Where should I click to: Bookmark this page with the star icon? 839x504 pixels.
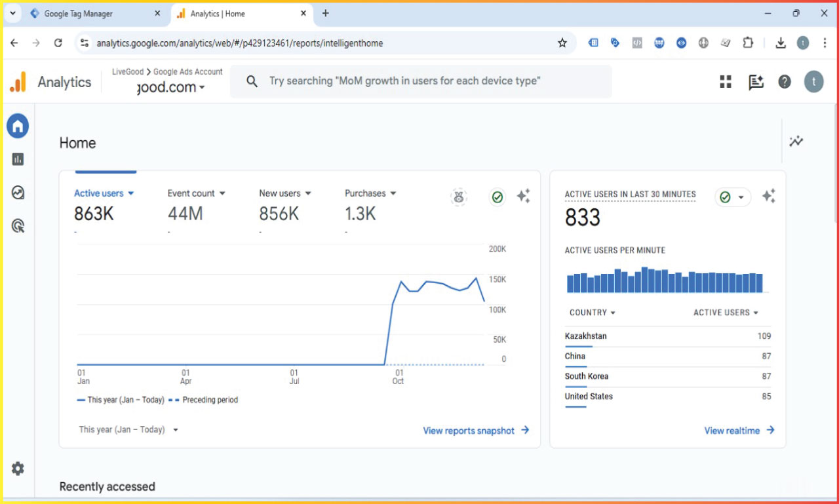click(562, 42)
